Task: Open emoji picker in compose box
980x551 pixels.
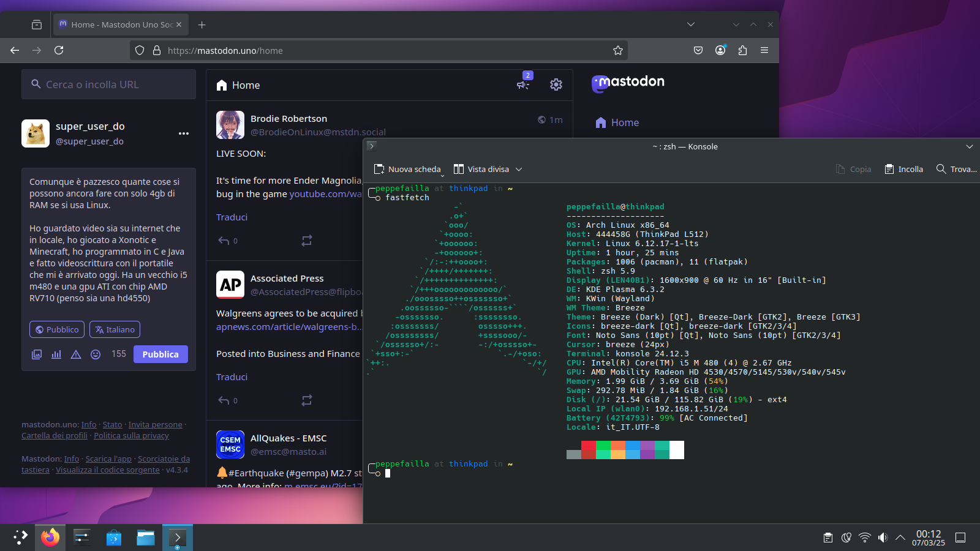Action: pyautogui.click(x=96, y=354)
